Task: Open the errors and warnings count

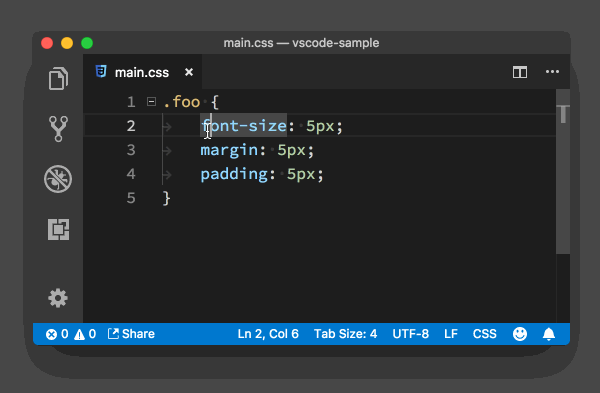Action: click(x=71, y=334)
